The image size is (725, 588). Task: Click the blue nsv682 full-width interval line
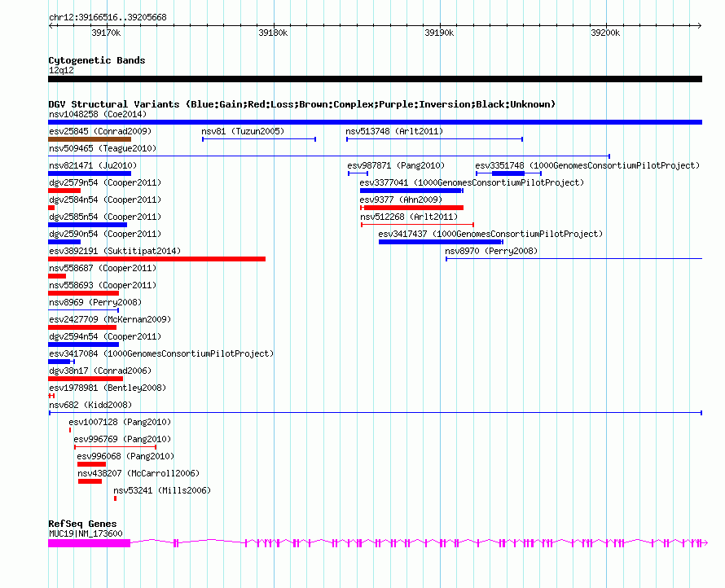click(x=376, y=413)
